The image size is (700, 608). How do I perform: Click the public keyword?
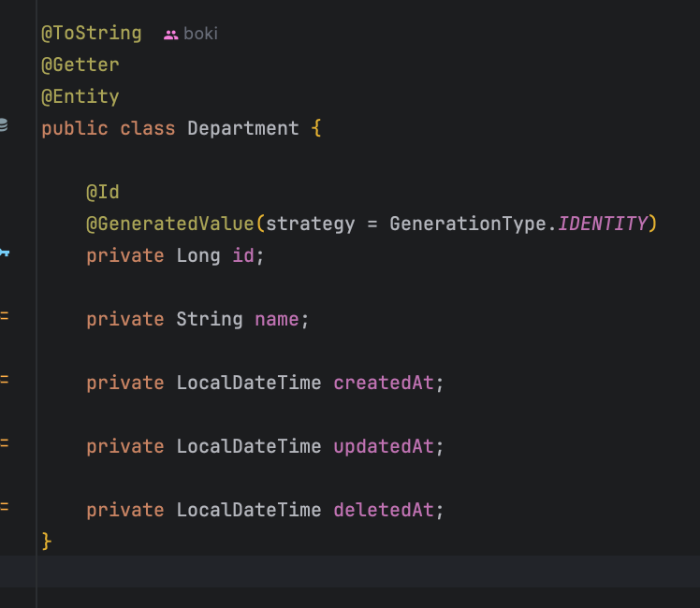coord(75,129)
